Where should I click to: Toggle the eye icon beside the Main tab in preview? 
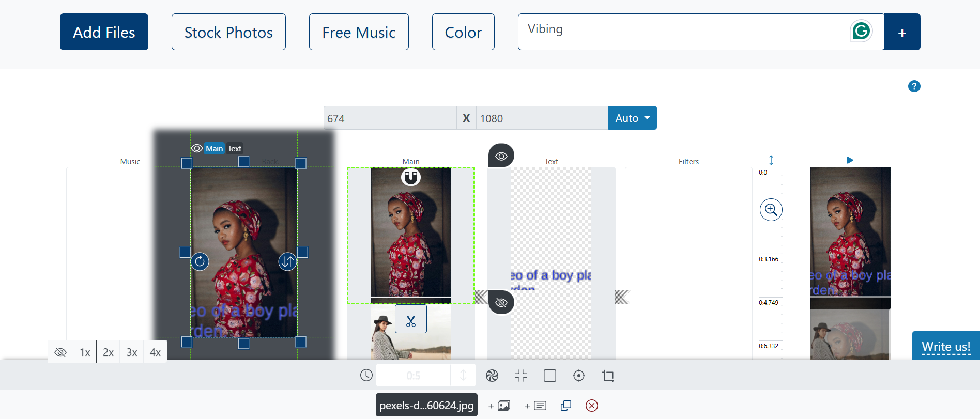pos(197,148)
